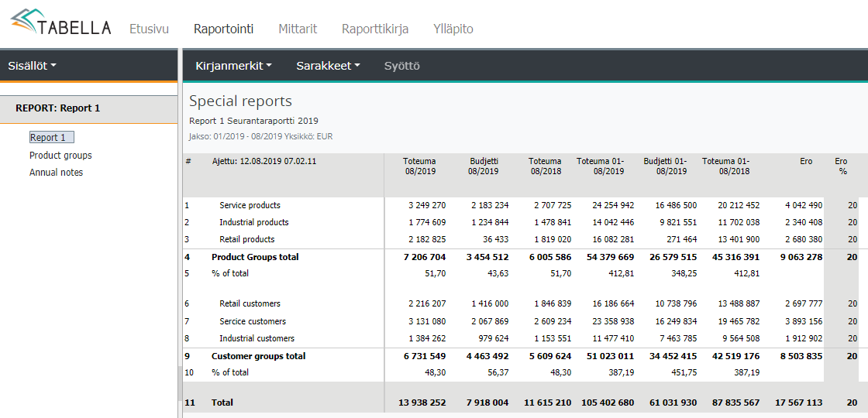
Task: Open the Kirjanmerkit dropdown menu
Action: [233, 66]
